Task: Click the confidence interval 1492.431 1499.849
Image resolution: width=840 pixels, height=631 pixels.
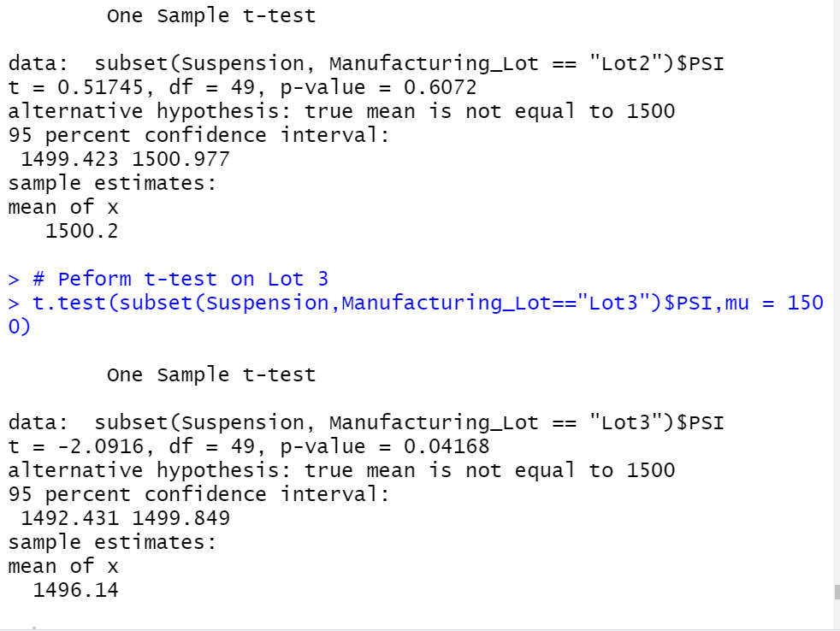Action: click(x=125, y=518)
